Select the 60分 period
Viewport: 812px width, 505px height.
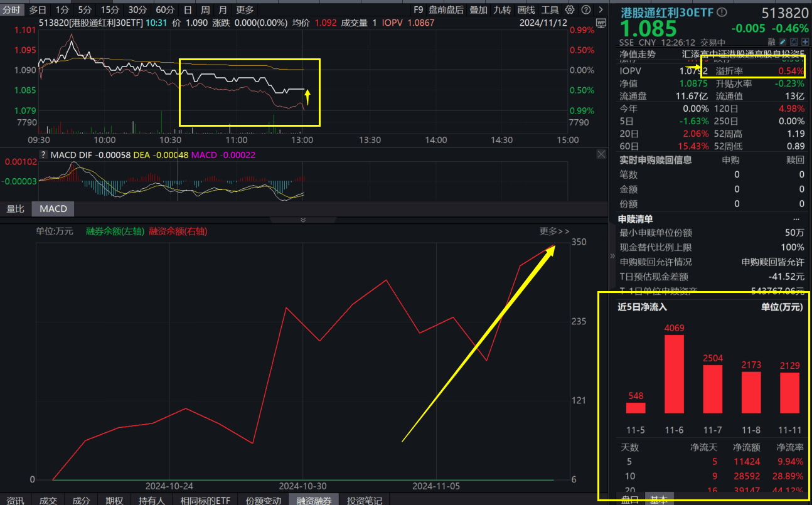click(165, 9)
